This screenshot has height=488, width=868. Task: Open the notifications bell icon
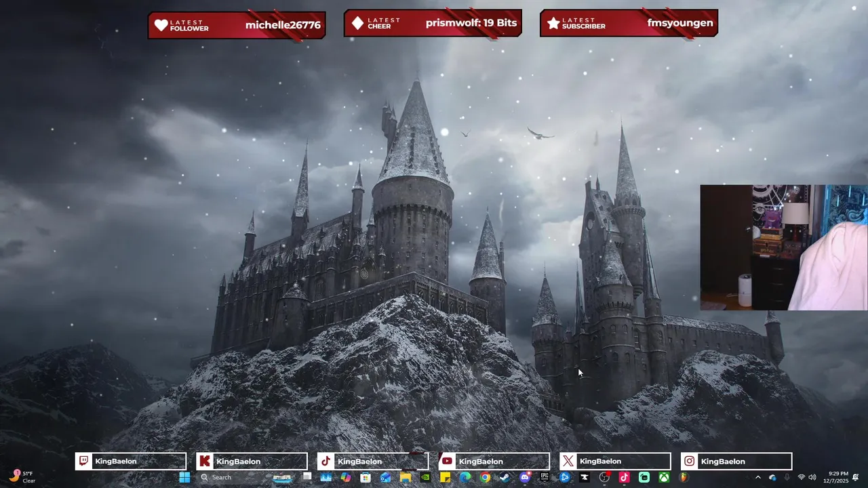(856, 477)
